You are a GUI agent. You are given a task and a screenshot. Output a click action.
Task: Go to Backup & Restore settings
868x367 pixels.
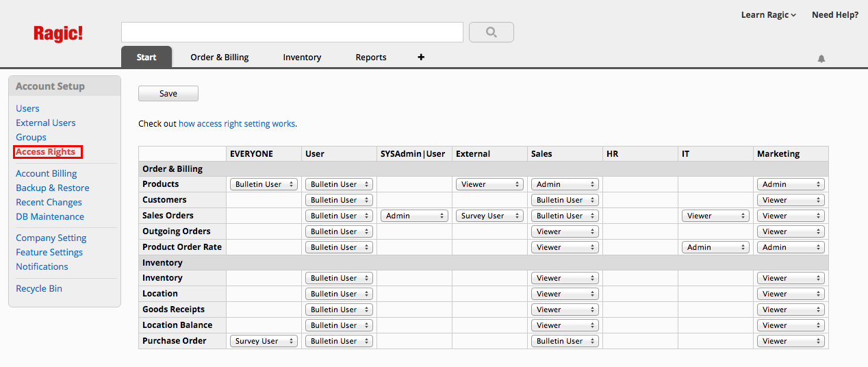tap(53, 188)
